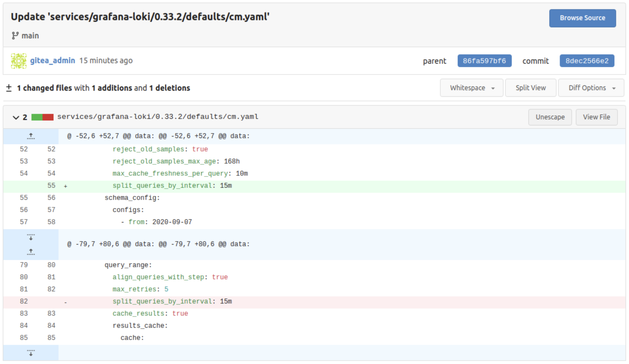Open commit hash 8dec2566e2
Image resolution: width=629 pixels, height=364 pixels.
click(587, 61)
